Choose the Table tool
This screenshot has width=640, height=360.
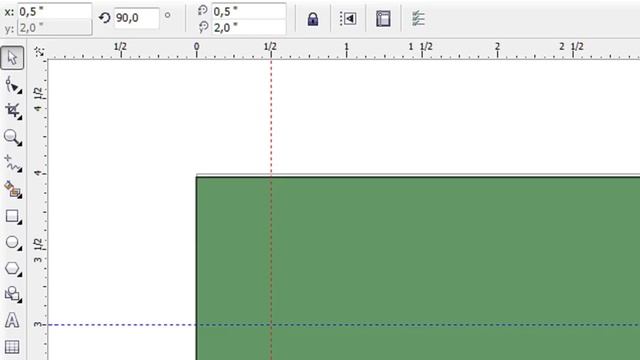click(x=12, y=347)
